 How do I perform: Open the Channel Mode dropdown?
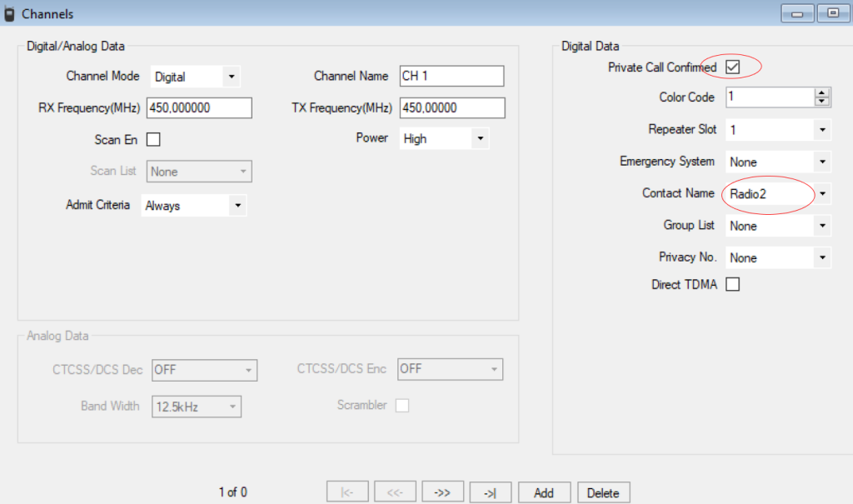[231, 77]
